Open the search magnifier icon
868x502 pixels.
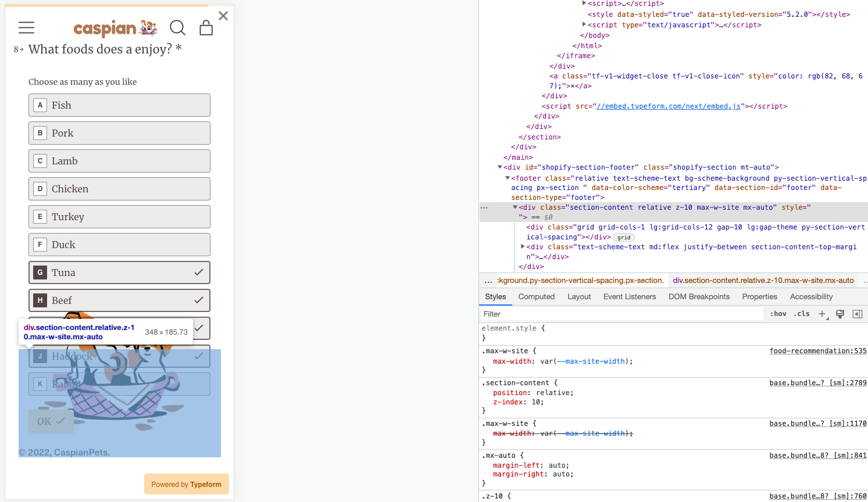pyautogui.click(x=177, y=27)
